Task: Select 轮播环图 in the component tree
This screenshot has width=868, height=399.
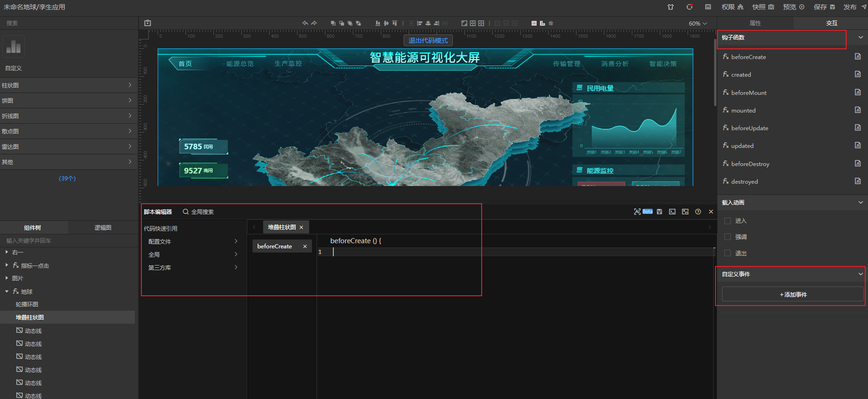Action: pos(27,304)
